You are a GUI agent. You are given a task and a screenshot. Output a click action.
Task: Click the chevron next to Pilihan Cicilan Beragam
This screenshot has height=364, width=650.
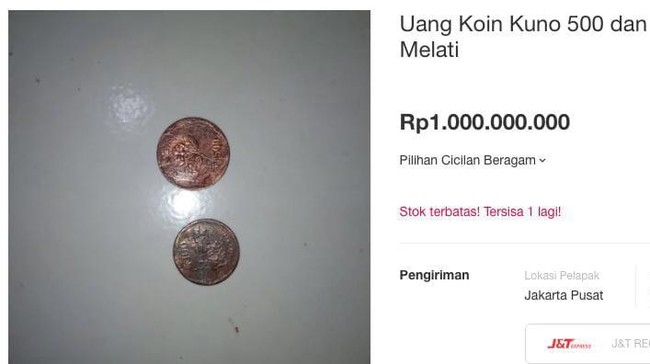click(542, 160)
